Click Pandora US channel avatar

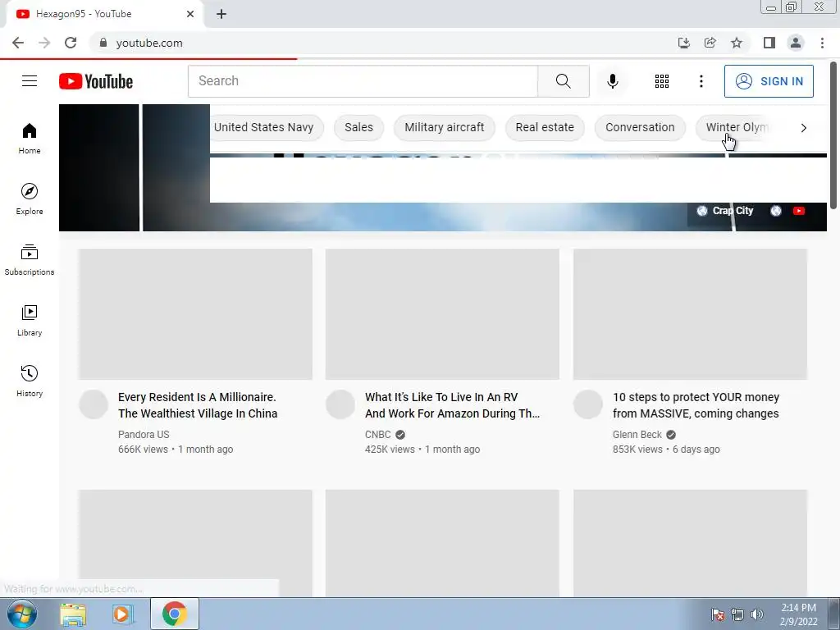click(94, 404)
